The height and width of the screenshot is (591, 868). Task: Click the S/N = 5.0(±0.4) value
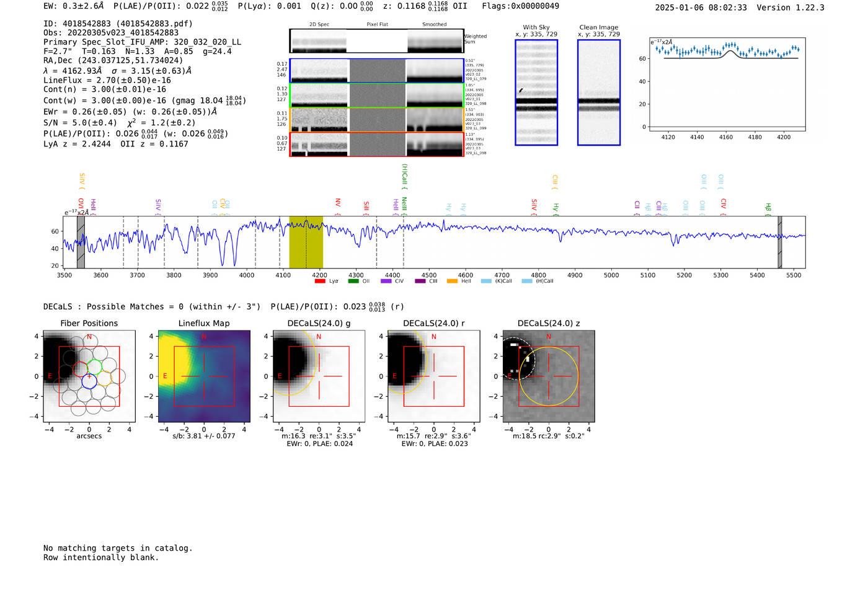tap(80, 123)
